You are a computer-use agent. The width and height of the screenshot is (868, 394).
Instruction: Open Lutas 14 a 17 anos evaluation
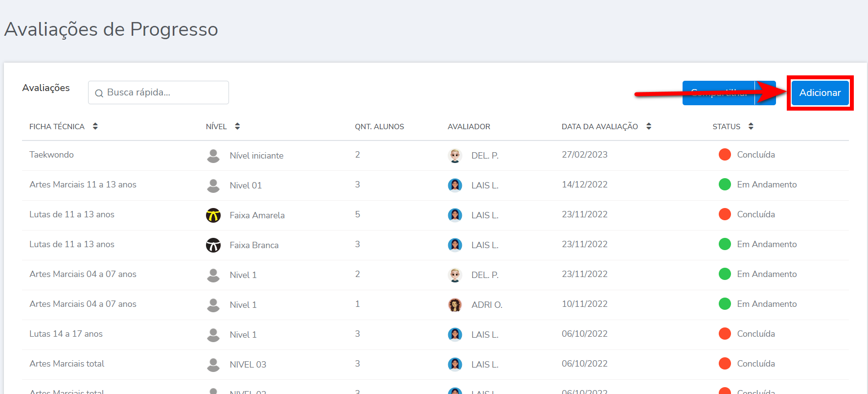66,334
